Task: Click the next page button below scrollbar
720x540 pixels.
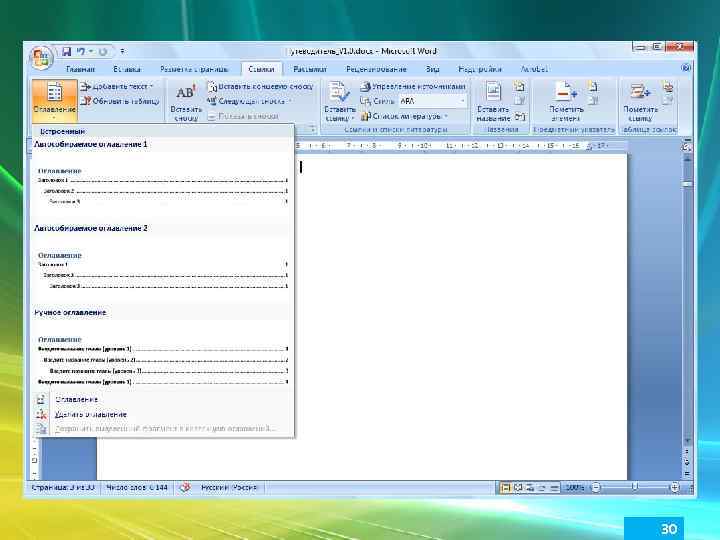Action: pos(687,473)
